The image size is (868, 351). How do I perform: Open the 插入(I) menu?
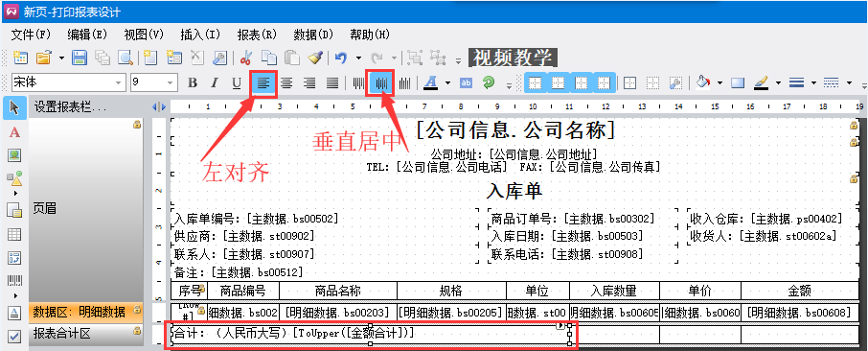coord(200,35)
